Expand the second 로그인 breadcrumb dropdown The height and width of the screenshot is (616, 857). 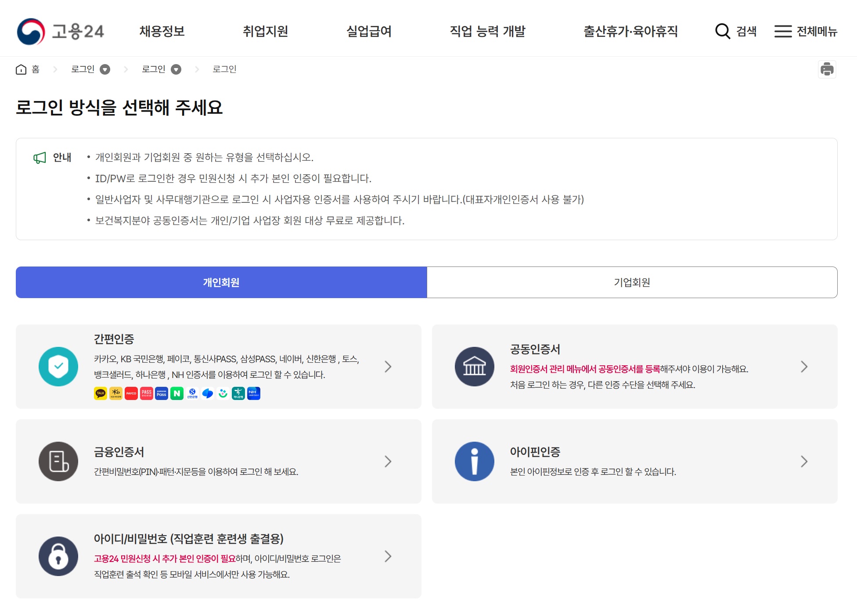(x=176, y=69)
